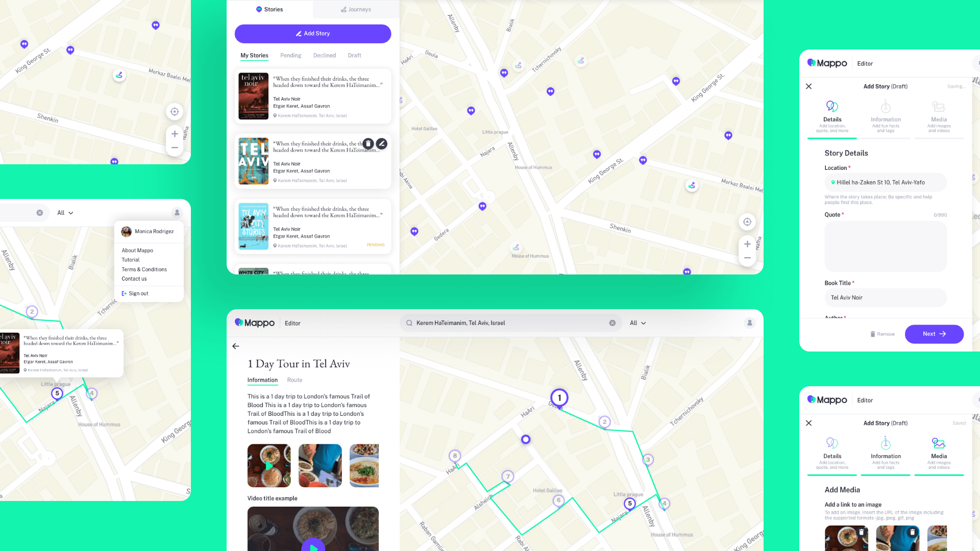The image size is (980, 551).
Task: Click the purple Add Story button
Action: click(313, 34)
